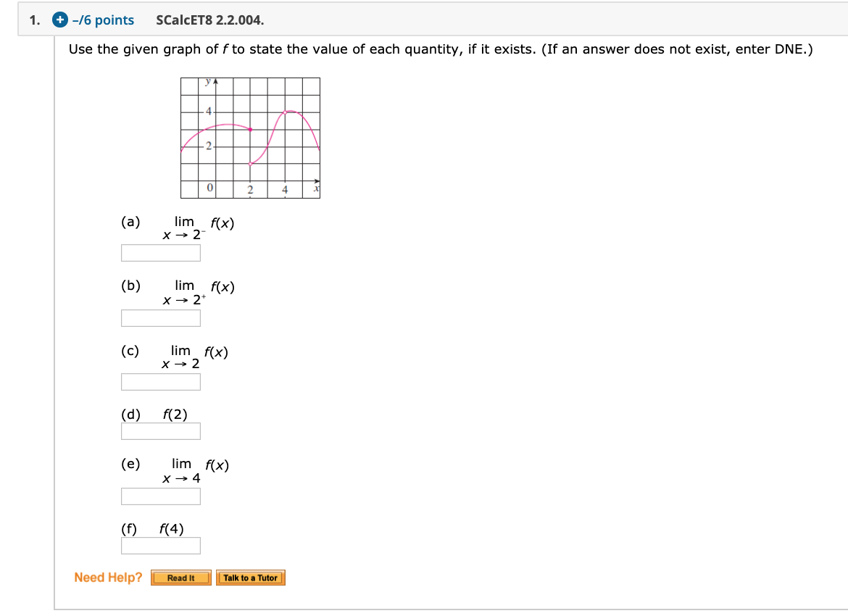This screenshot has width=848, height=616.
Task: Click the SCalcET8 2.2.004 assignment code
Action: point(209,20)
